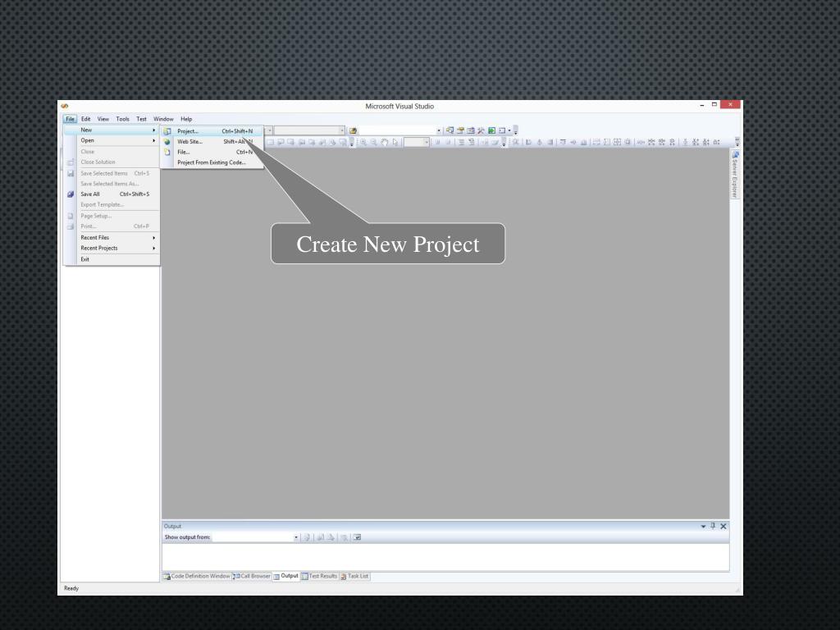Click the New Project icon in submenu

pos(167,131)
